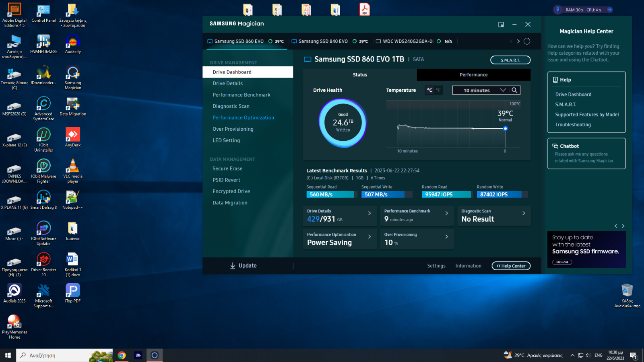This screenshot has width=644, height=362.
Task: Open Samsung Magician desktop shortcut
Action: (x=73, y=78)
